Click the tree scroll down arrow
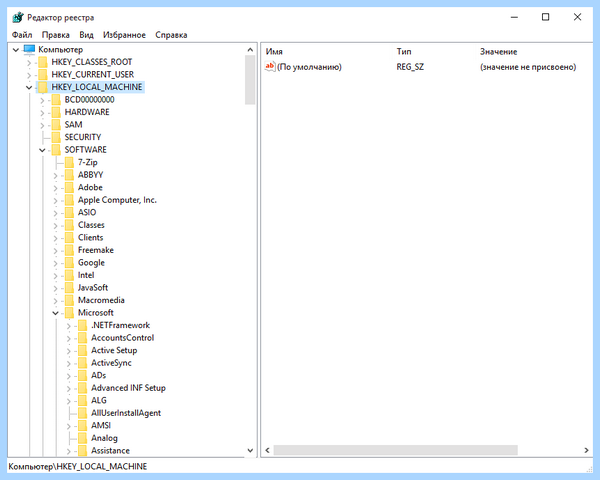Image resolution: width=600 pixels, height=480 pixels. (x=250, y=451)
